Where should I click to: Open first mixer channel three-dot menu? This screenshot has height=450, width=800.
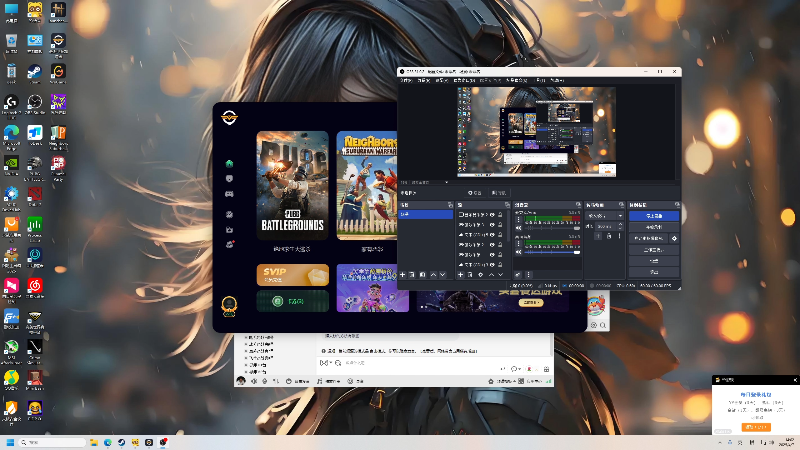point(518,219)
